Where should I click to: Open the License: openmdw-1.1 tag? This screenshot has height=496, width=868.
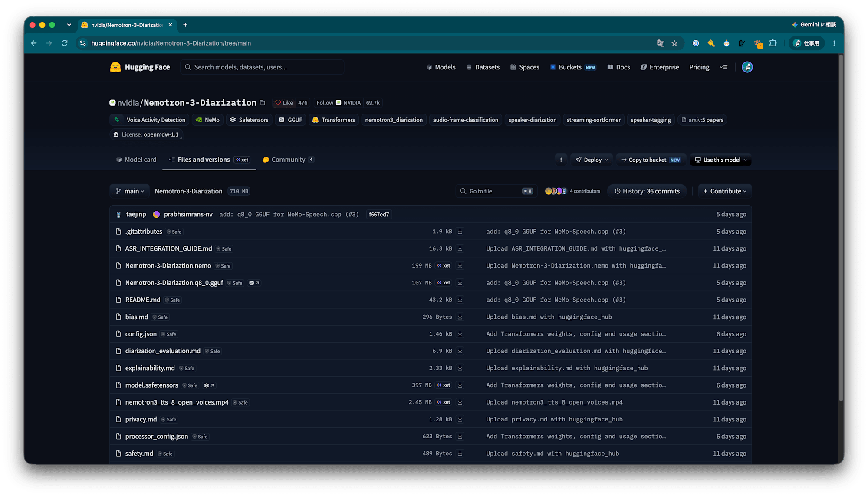(146, 135)
